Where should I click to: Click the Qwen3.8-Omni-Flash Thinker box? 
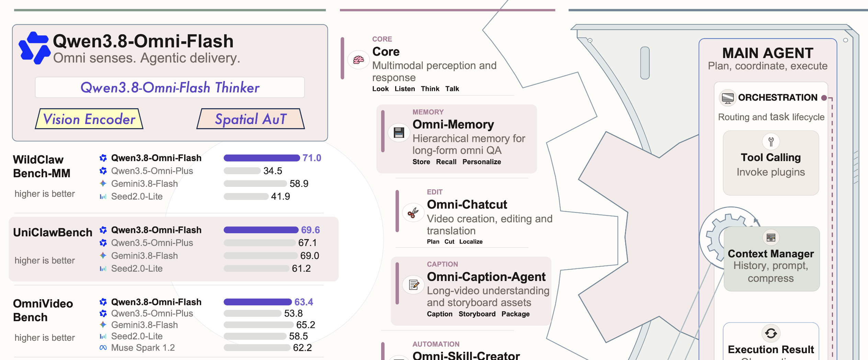[170, 88]
